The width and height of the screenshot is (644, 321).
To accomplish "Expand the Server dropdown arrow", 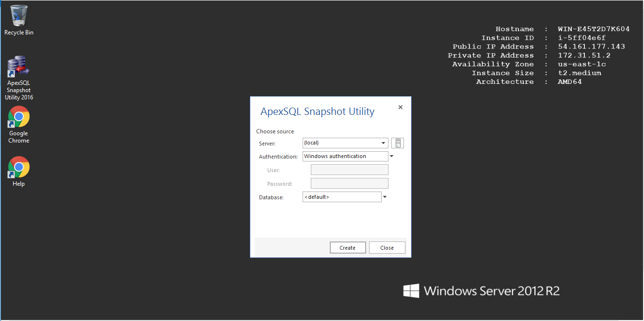I will point(383,143).
